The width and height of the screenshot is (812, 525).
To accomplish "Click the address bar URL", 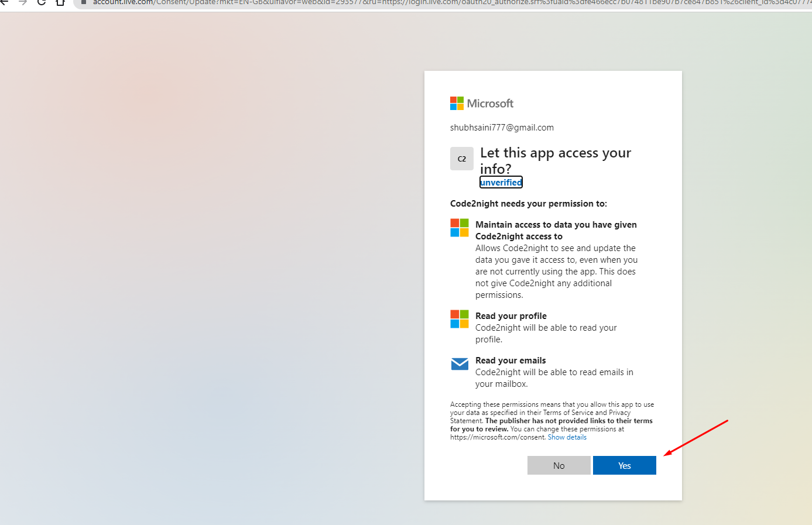I will click(x=451, y=2).
